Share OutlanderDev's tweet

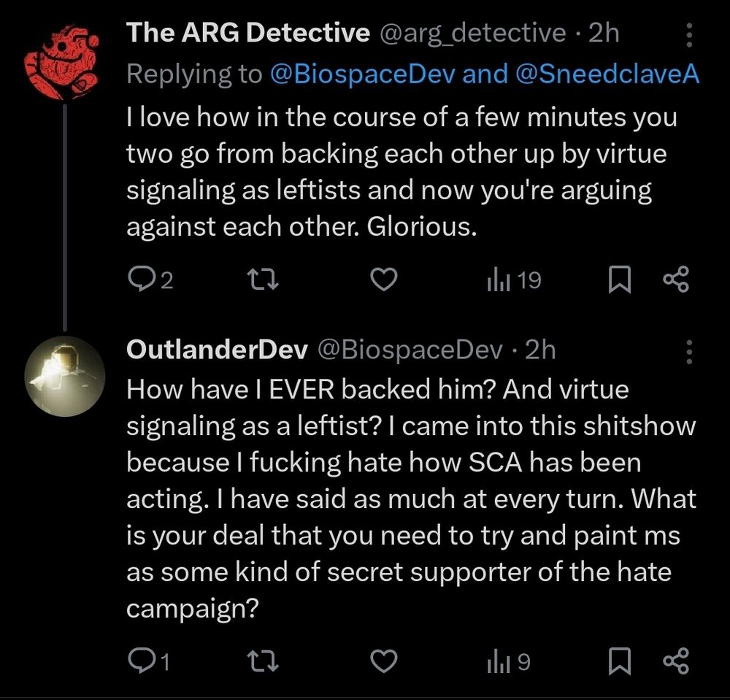(675, 662)
